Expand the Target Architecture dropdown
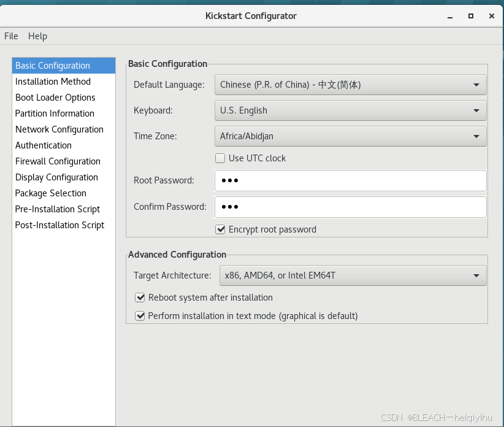The image size is (504, 427). [353, 275]
